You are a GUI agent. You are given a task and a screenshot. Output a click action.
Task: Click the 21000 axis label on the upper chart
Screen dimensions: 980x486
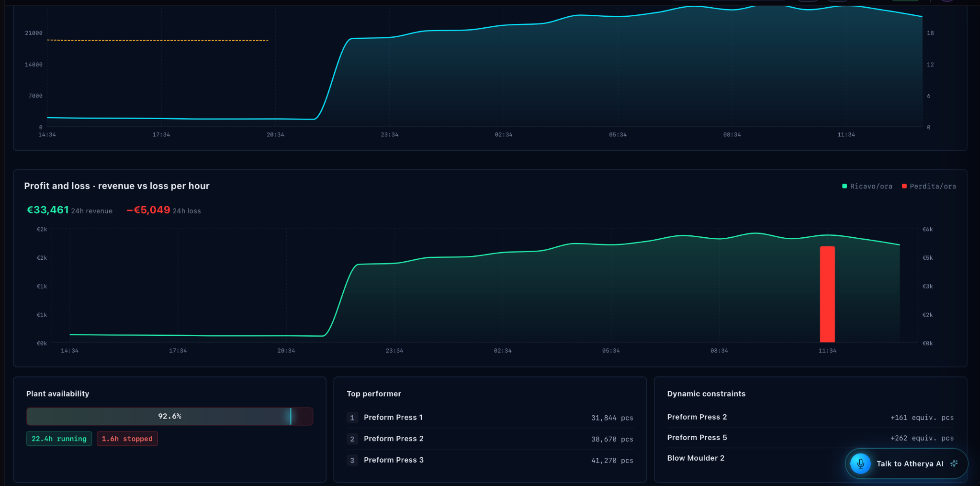click(x=34, y=33)
